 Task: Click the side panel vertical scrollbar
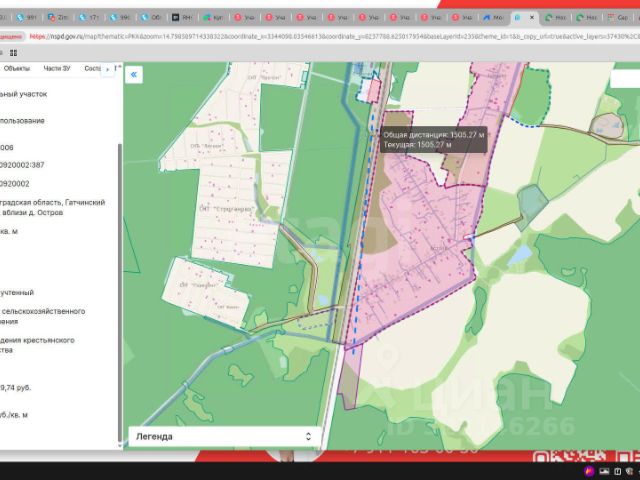point(120,292)
